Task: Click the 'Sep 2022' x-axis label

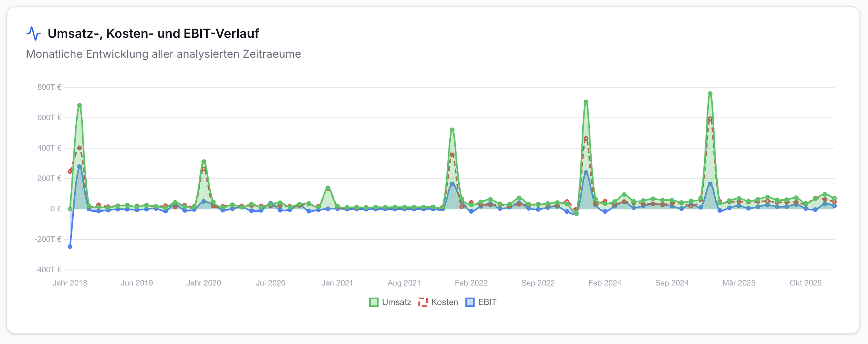Action: click(x=538, y=283)
